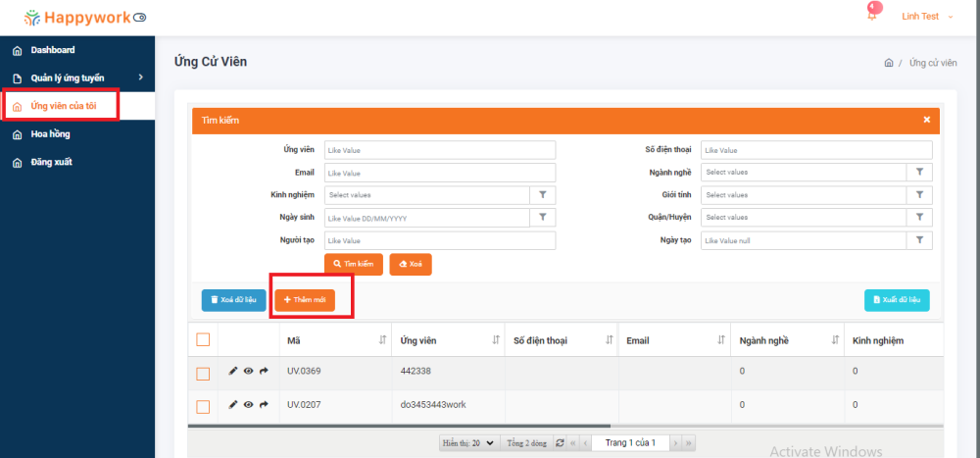Go to Hoa hồng in sidebar
Viewport: 980px width, 458px height.
[50, 134]
